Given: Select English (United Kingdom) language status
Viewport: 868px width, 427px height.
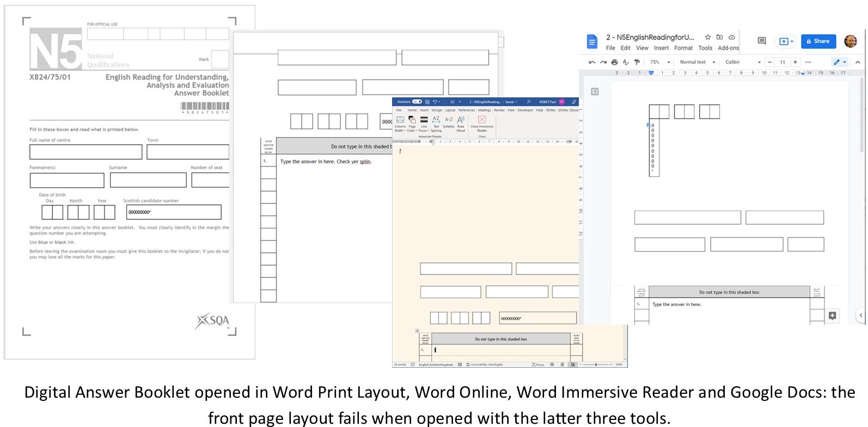Looking at the screenshot, I should [436, 364].
